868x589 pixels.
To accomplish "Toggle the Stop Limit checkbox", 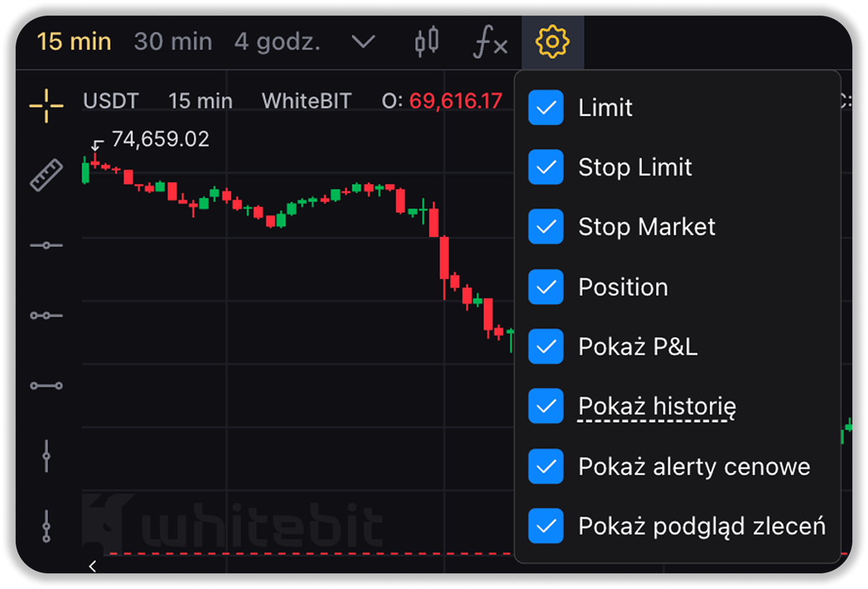I will point(546,167).
